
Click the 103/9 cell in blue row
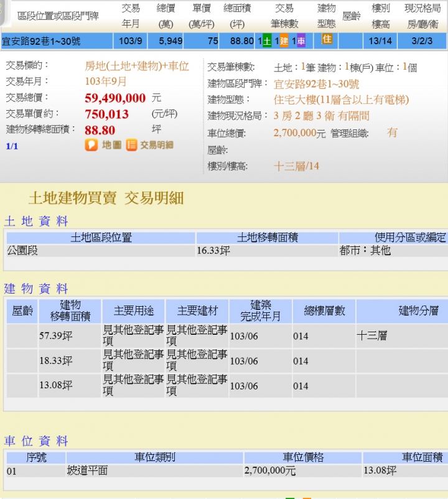(x=131, y=41)
